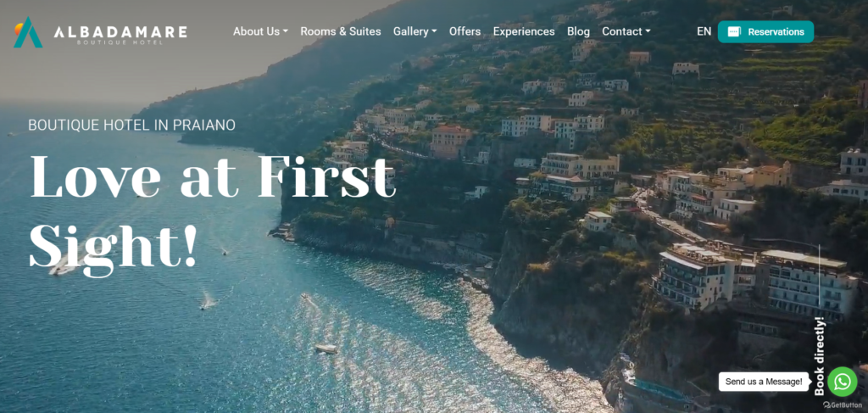Expand the About Us dropdown menu
The image size is (868, 413).
pyautogui.click(x=260, y=31)
